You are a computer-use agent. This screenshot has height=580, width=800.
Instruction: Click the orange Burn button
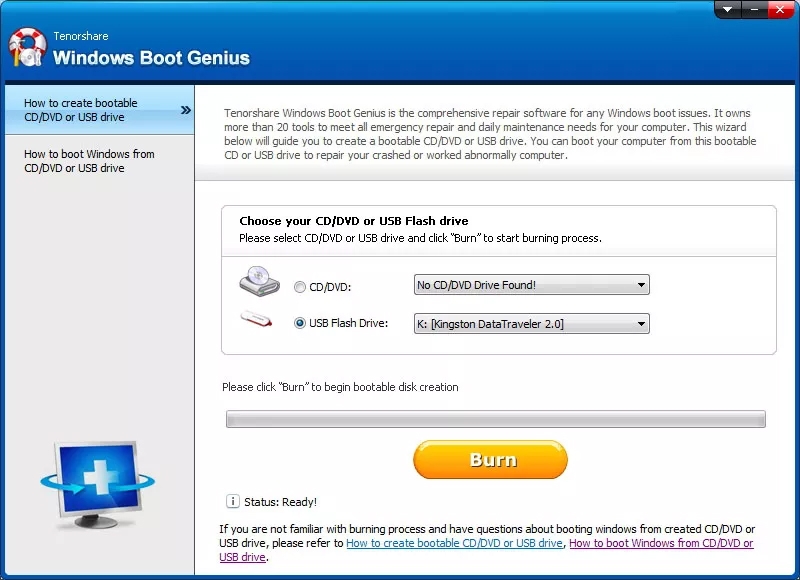(490, 460)
